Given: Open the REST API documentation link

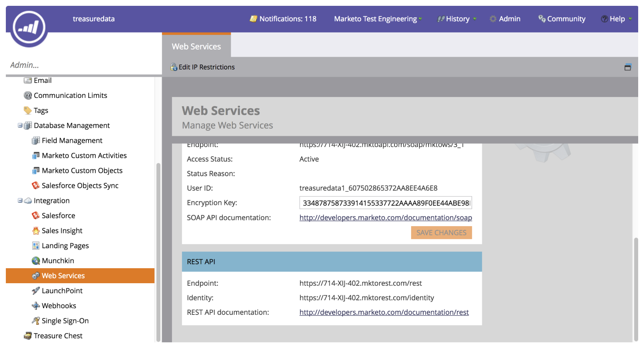Looking at the screenshot, I should 384,312.
